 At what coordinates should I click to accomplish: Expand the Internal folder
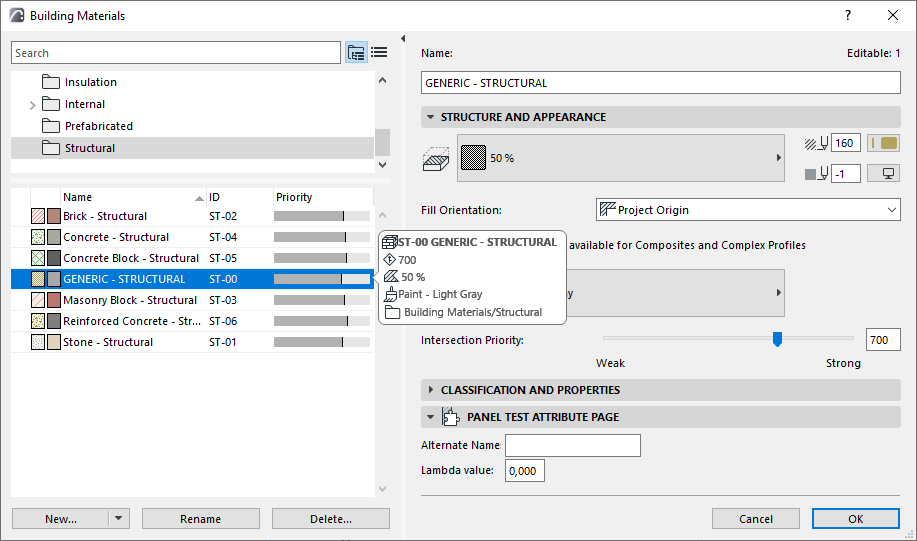coord(33,105)
